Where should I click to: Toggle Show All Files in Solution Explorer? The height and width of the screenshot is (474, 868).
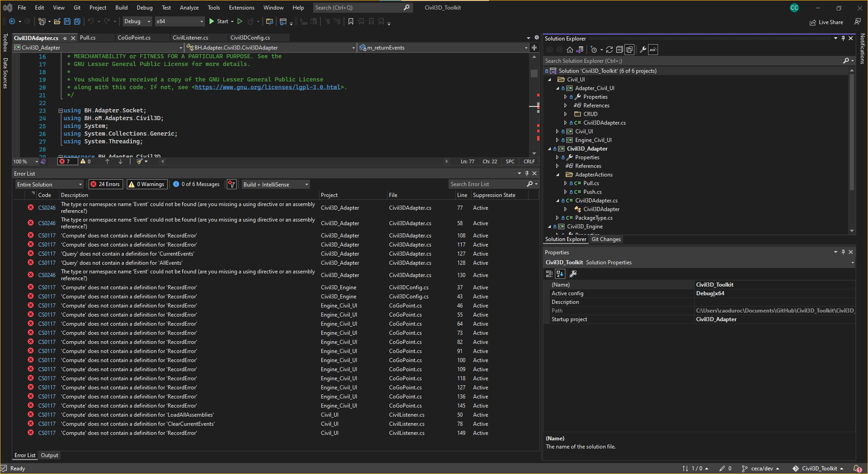[x=629, y=50]
